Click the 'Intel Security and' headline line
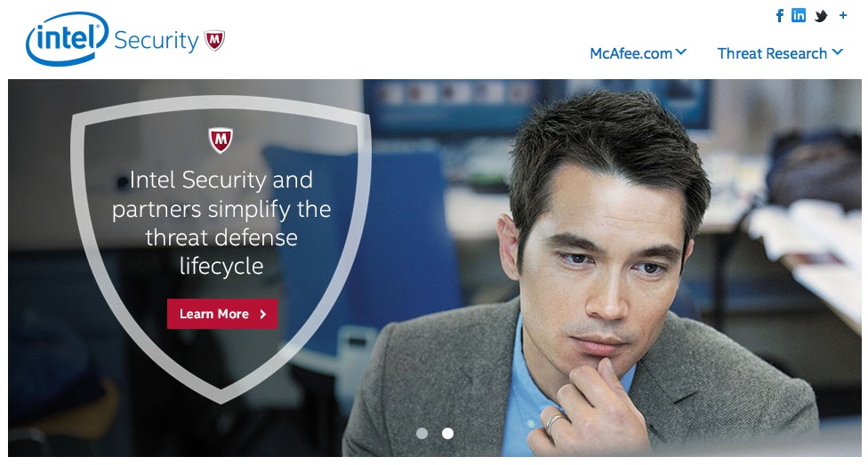 pyautogui.click(x=221, y=180)
